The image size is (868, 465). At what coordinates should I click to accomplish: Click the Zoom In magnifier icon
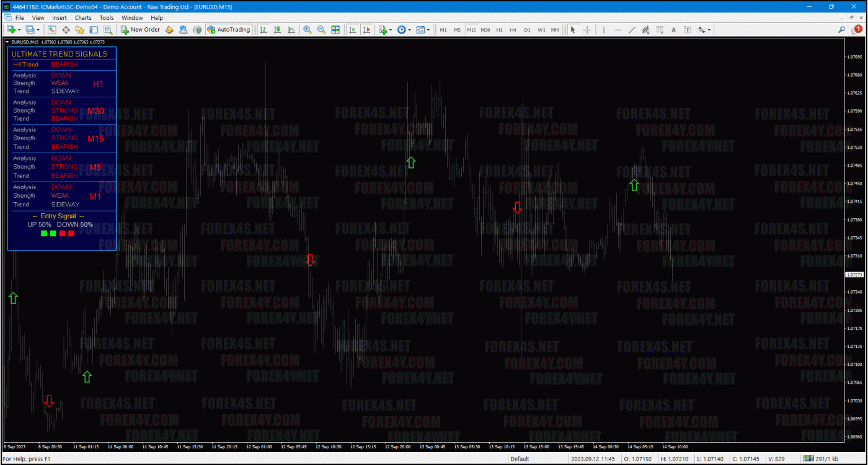click(307, 30)
